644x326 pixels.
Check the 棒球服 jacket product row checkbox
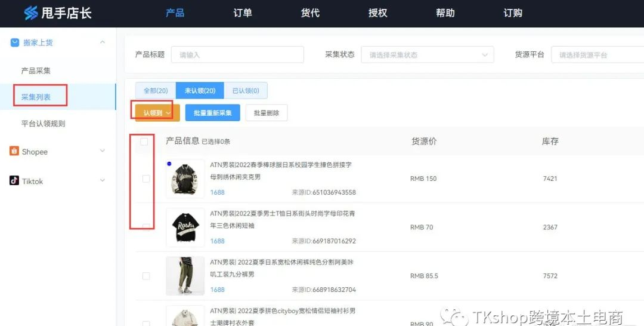[146, 179]
